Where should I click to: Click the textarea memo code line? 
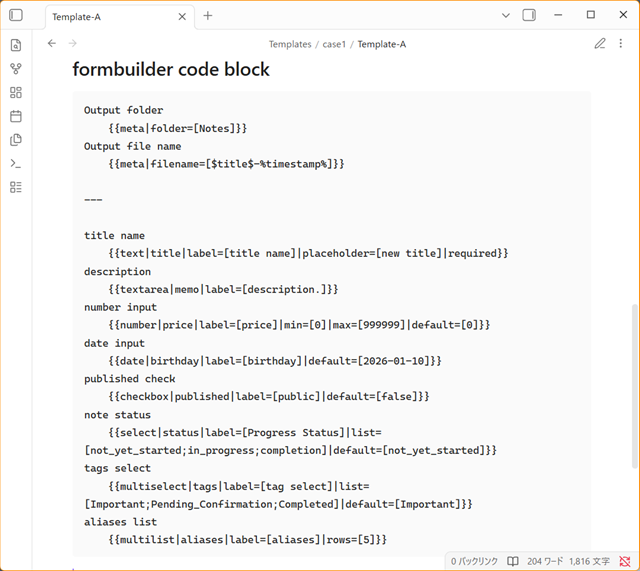[x=223, y=289]
